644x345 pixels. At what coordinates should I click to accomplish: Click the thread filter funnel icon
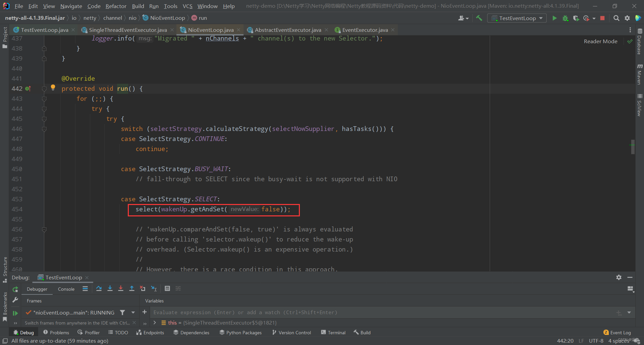coord(122,313)
